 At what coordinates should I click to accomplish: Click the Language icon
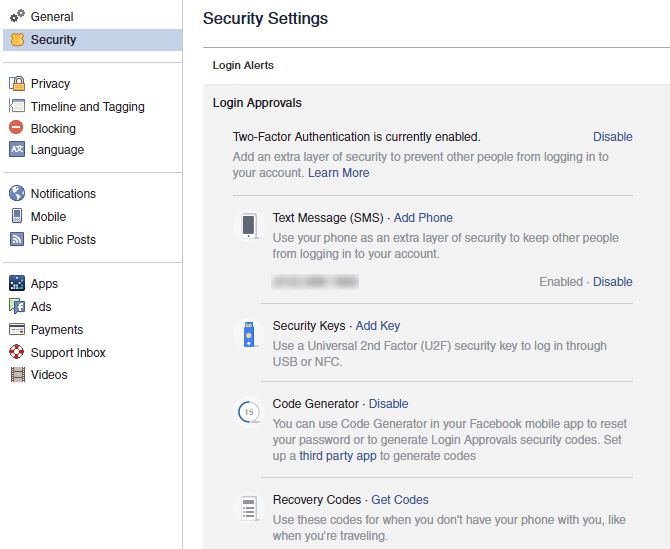pos(17,149)
